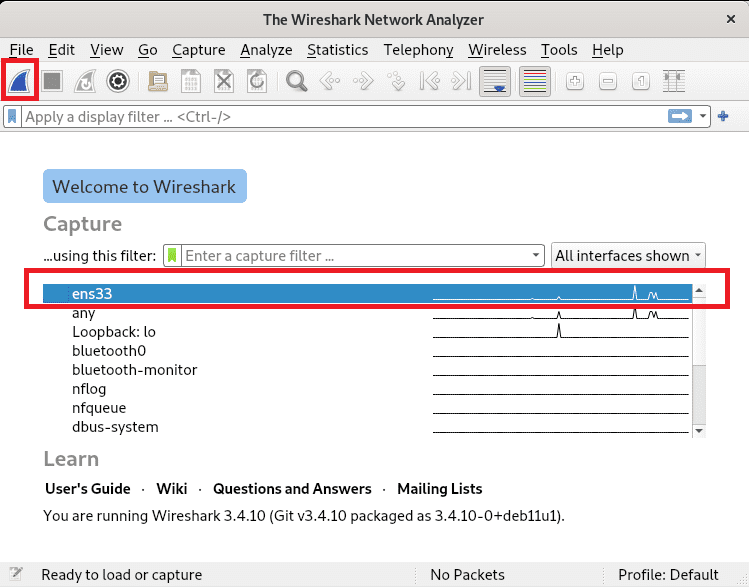Open the User's Guide link
The image size is (749, 588).
coord(87,489)
